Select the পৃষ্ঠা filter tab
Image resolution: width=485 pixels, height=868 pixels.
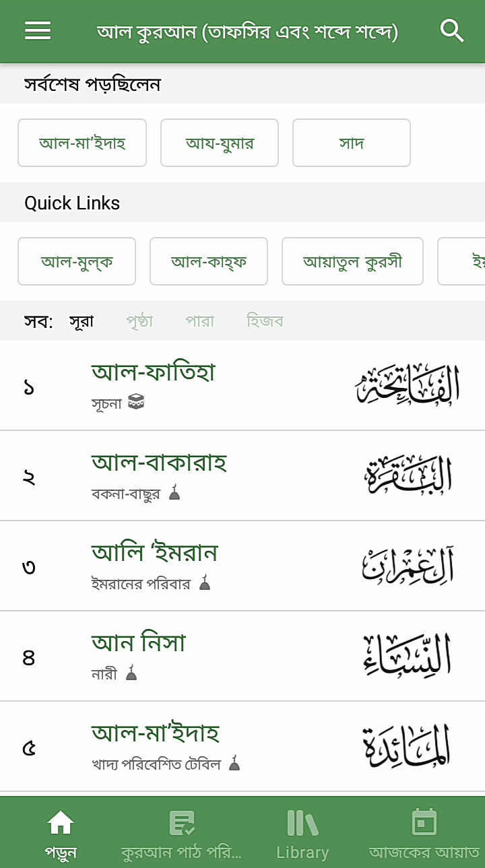tap(139, 321)
